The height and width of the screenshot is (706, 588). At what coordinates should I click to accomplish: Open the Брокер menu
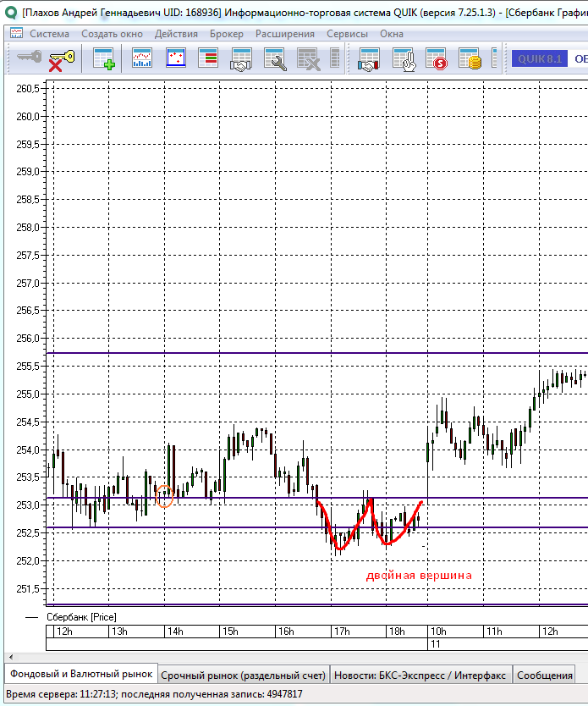tap(226, 34)
